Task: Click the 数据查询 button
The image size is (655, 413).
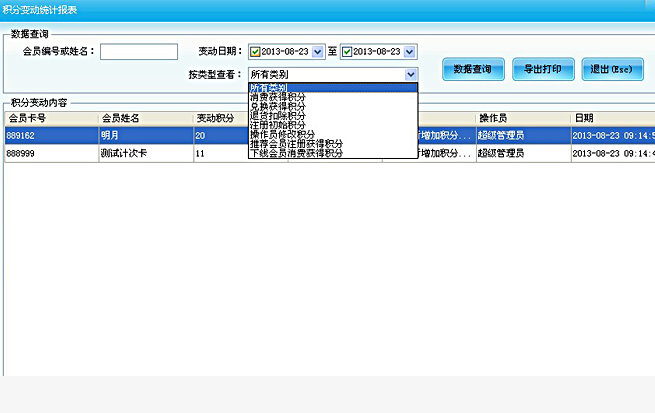Action: pos(472,70)
